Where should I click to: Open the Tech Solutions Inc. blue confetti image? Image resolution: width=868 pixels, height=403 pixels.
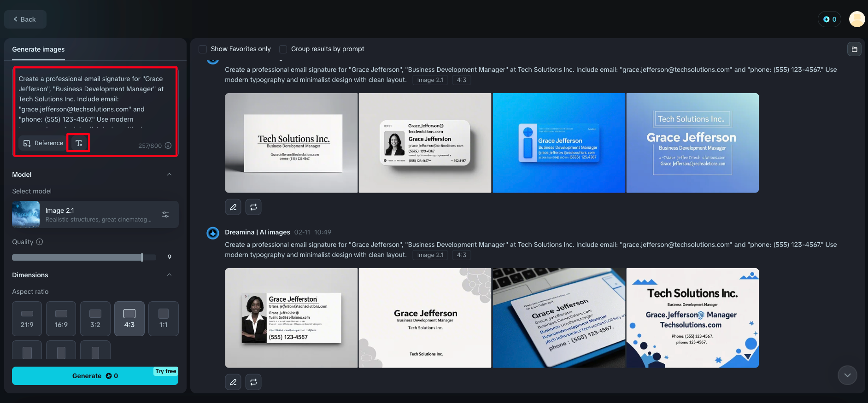coord(692,318)
